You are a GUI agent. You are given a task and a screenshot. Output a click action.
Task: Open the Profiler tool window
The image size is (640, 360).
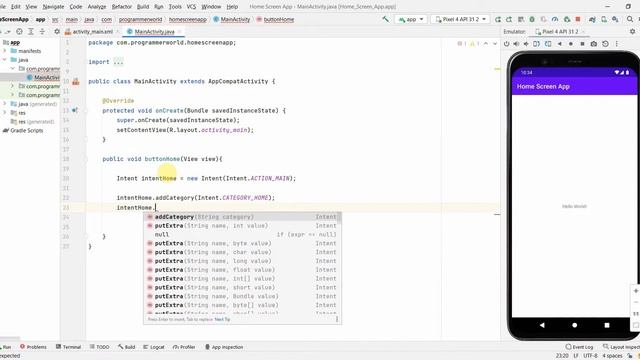184,347
